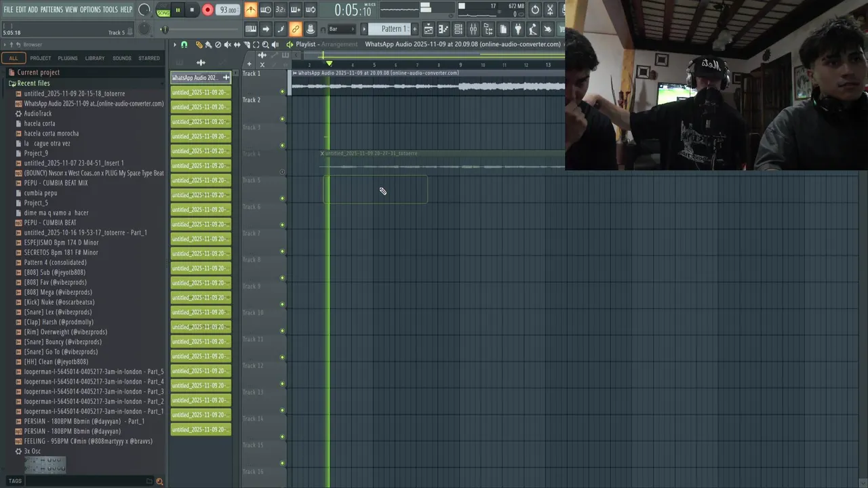
Task: Select the Slice tool in playlist
Action: (246, 44)
